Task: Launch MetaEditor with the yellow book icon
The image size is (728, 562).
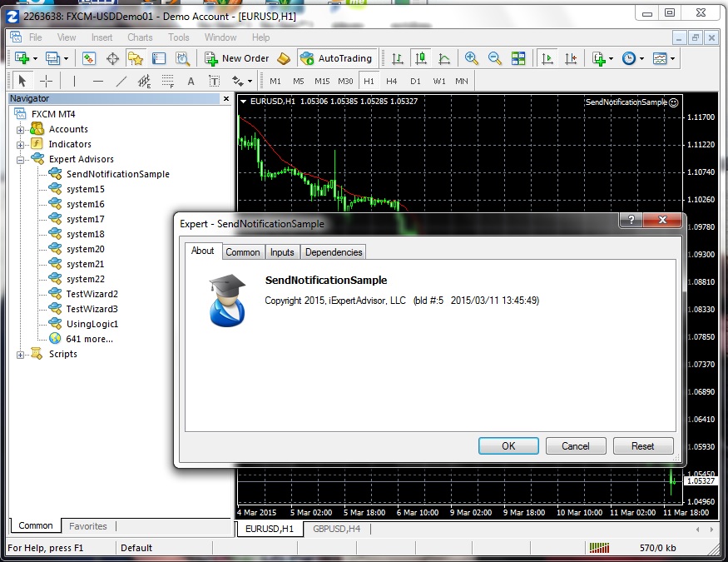Action: [284, 58]
